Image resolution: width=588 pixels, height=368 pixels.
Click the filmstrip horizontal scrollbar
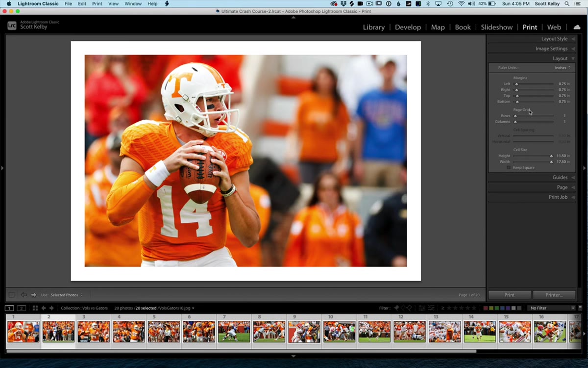(241, 351)
